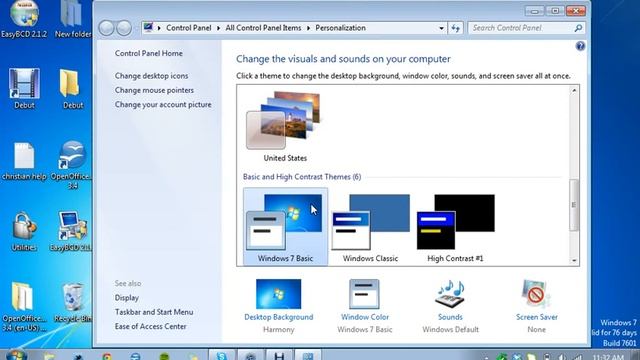Open Skype from the taskbar

(x=222, y=355)
